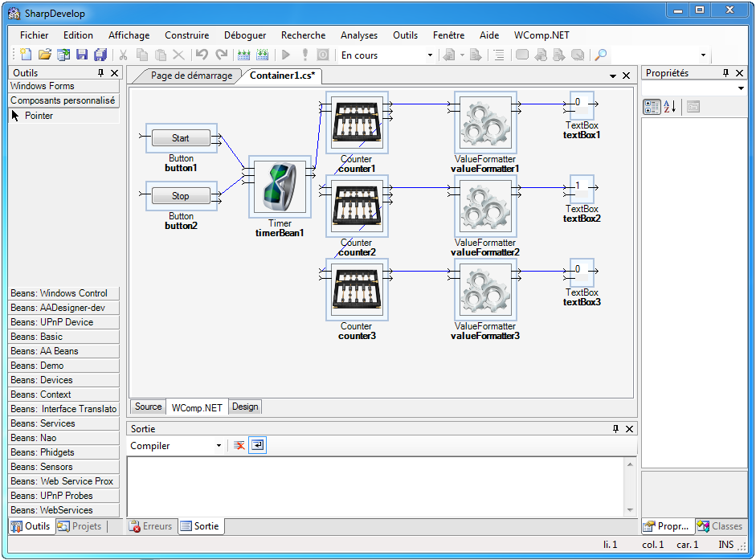
Task: Expand the Beans: Basic category
Action: pyautogui.click(x=63, y=337)
